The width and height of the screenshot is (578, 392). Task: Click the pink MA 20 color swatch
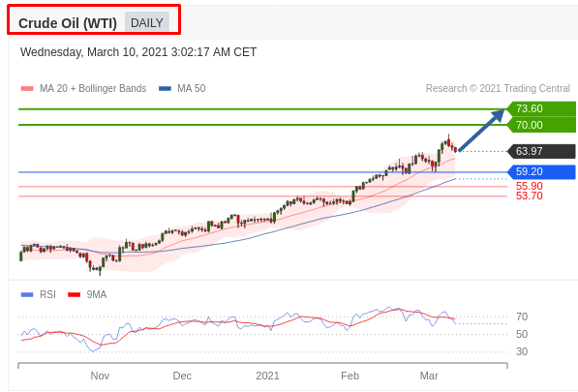click(27, 89)
